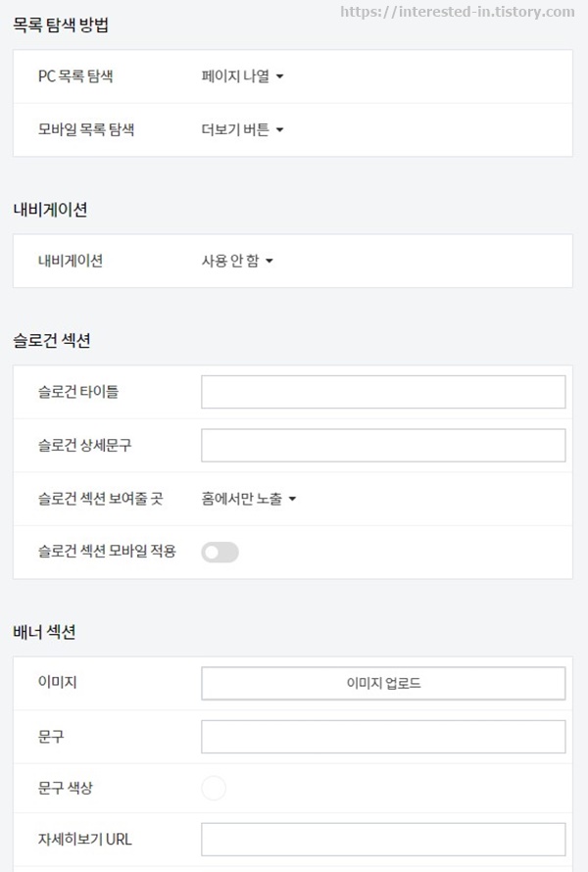Enable the 슬로건 섹션 모바일 적용 switch

tap(220, 552)
